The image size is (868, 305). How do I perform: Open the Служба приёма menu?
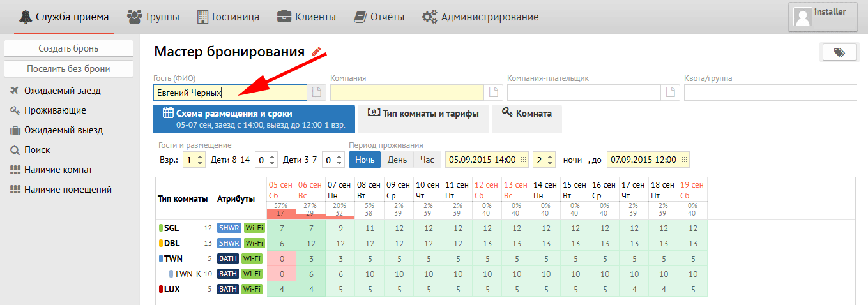(x=65, y=17)
